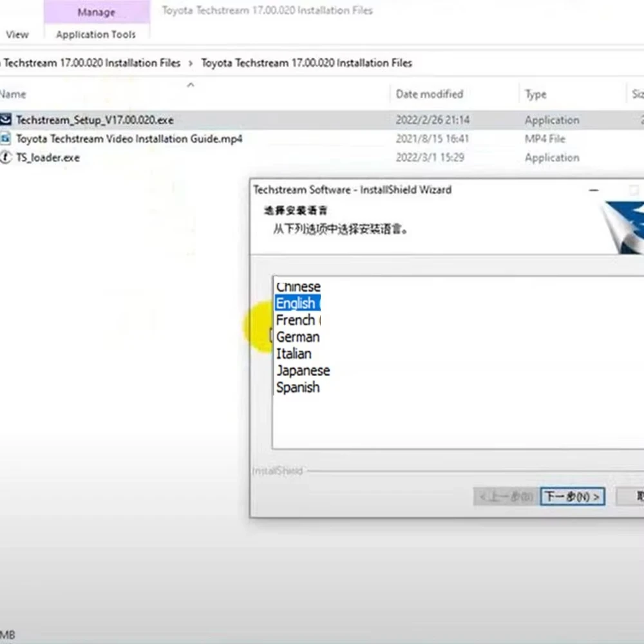This screenshot has height=644, width=644.
Task: Click the Next (下一步) button
Action: 573,497
